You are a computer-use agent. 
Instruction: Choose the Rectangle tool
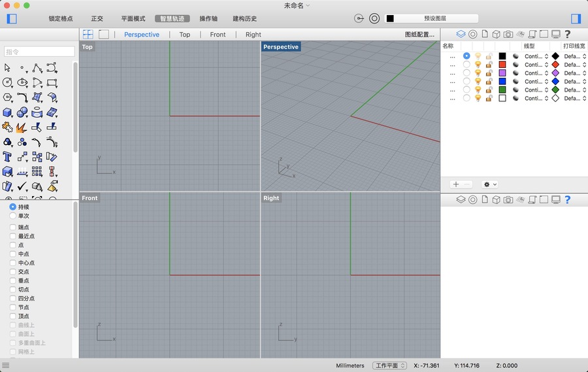[x=52, y=82]
